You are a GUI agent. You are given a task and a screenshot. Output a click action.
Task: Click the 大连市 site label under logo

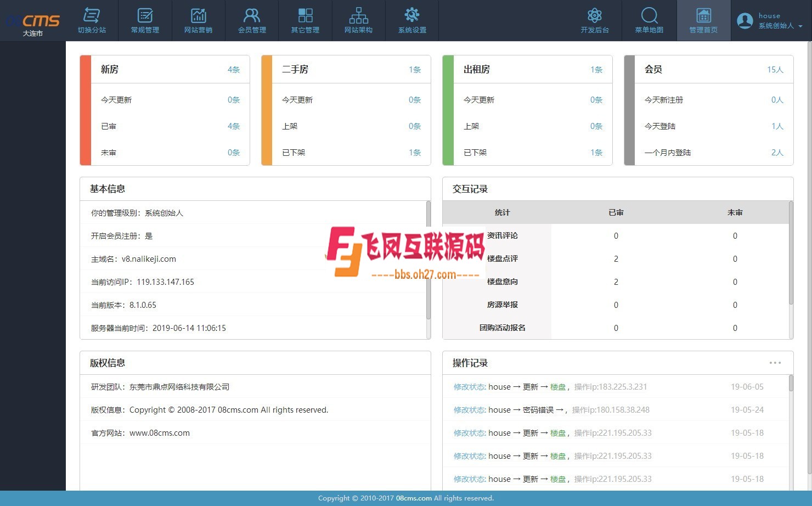33,33
